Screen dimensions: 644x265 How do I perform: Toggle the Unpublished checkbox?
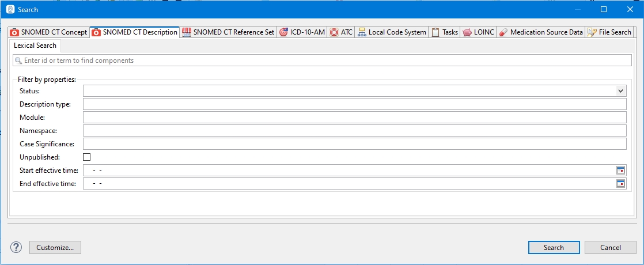click(87, 157)
